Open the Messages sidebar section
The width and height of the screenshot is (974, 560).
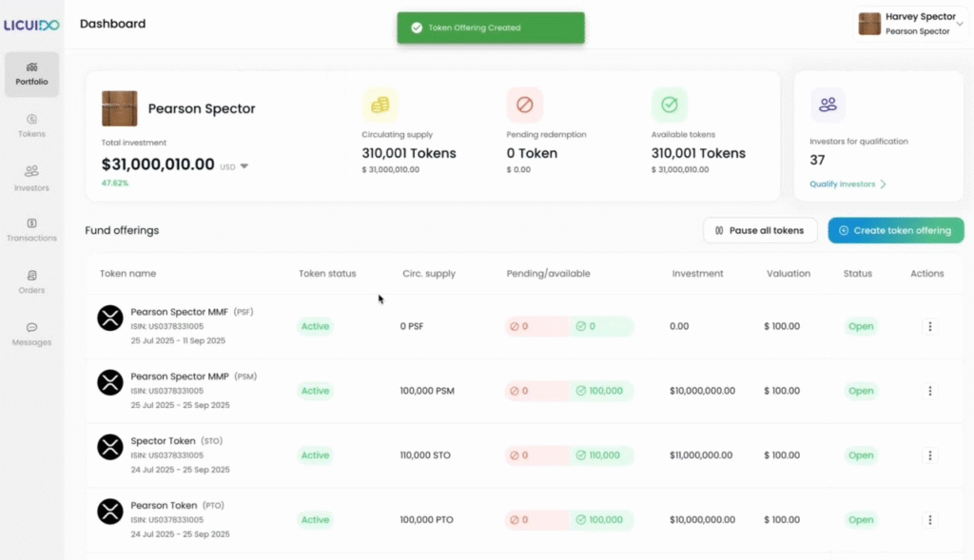31,334
